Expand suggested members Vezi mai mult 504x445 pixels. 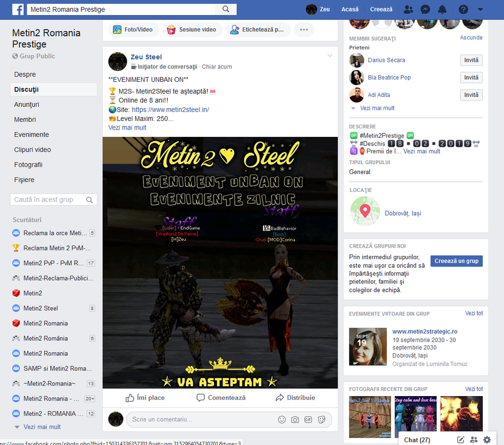click(x=377, y=108)
